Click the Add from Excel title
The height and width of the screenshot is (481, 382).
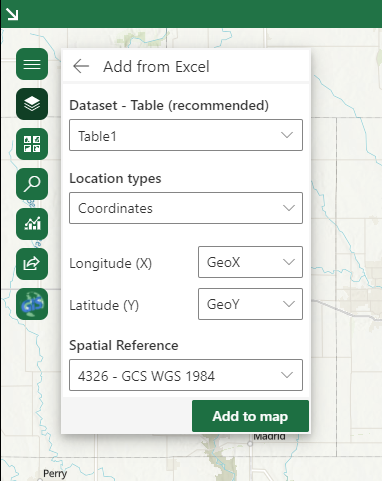156,67
